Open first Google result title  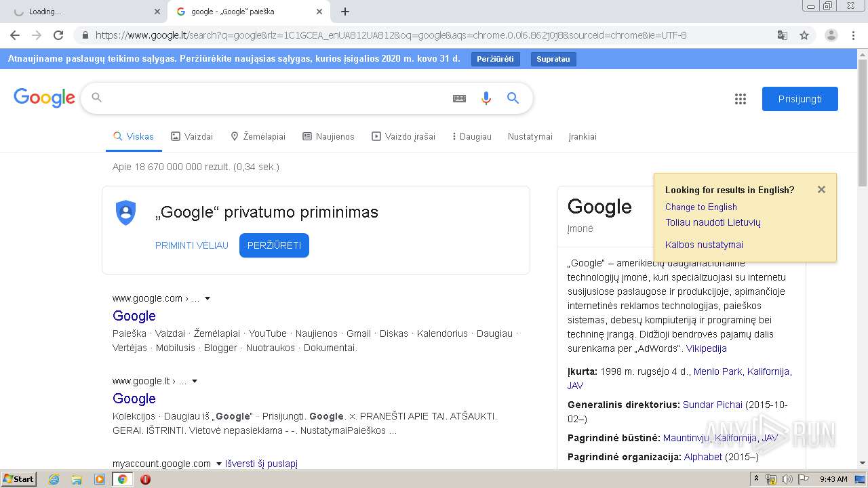coord(134,316)
